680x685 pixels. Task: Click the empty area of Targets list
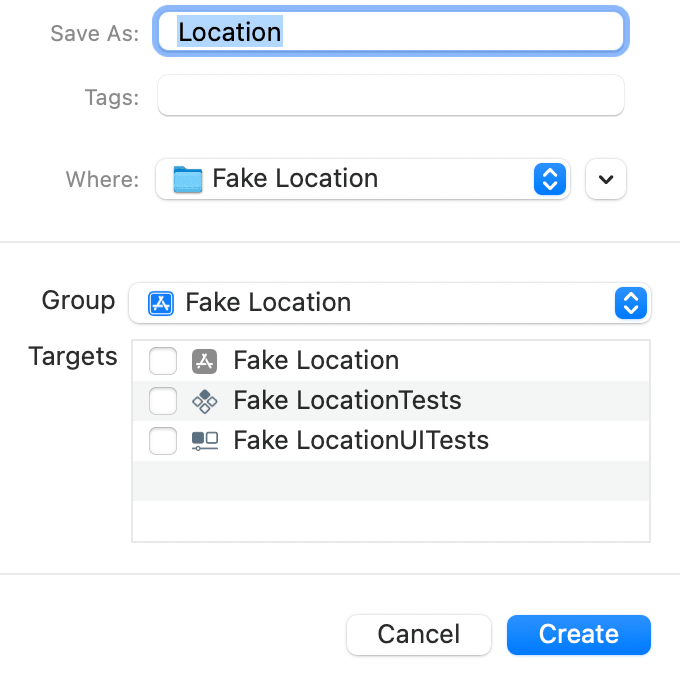tap(391, 501)
